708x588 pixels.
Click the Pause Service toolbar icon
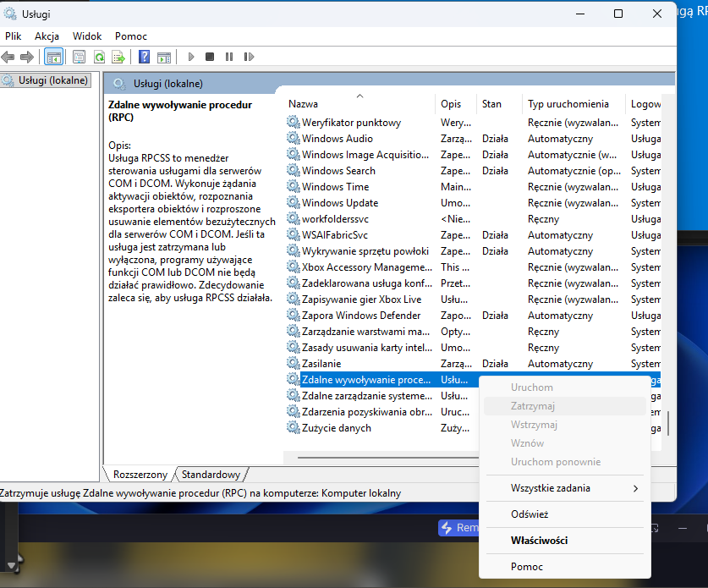click(x=229, y=57)
